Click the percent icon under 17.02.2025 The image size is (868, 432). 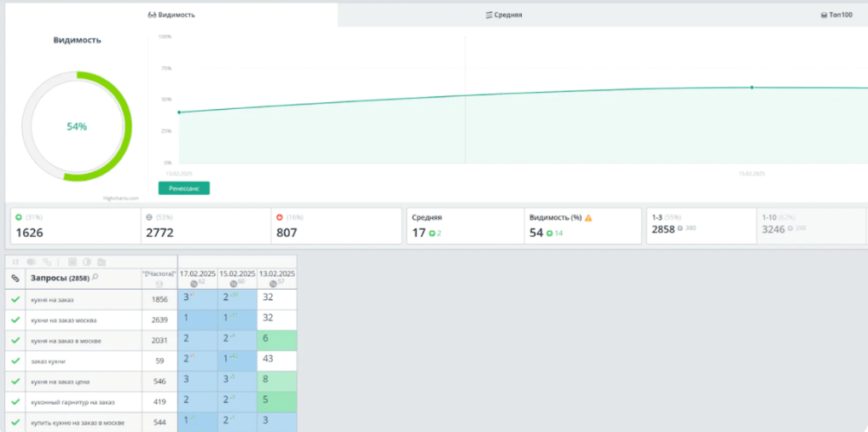[x=193, y=283]
